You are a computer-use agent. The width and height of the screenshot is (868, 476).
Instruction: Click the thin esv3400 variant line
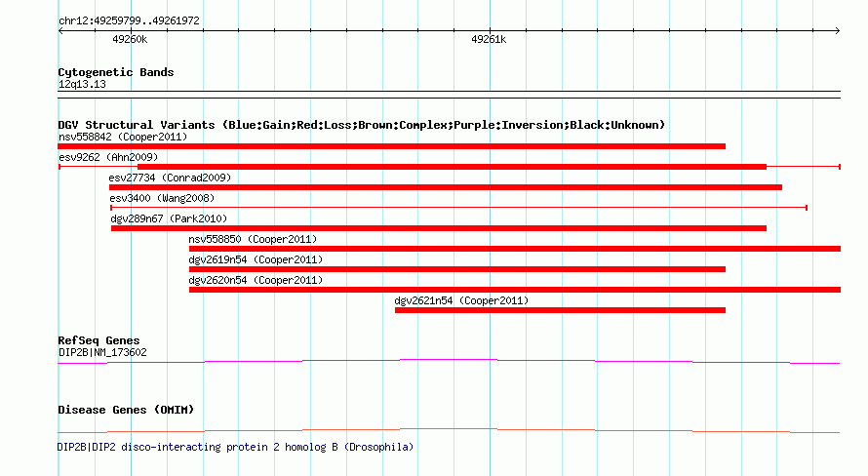coord(459,208)
